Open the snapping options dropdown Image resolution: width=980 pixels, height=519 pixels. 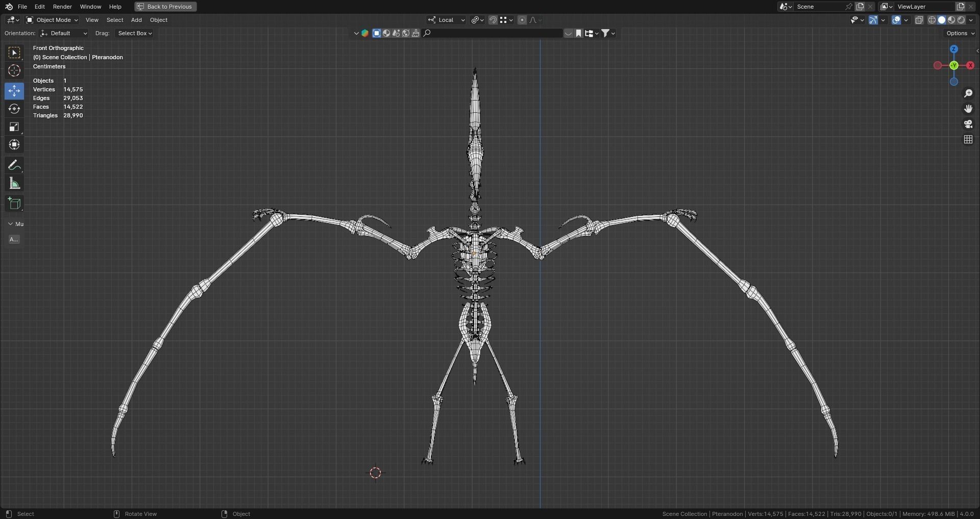pos(506,20)
